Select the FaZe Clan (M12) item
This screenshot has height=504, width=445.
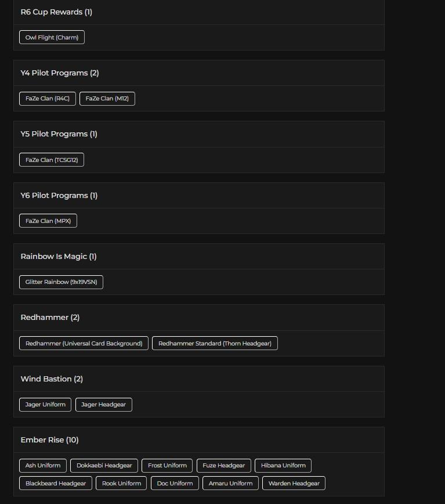tap(107, 99)
